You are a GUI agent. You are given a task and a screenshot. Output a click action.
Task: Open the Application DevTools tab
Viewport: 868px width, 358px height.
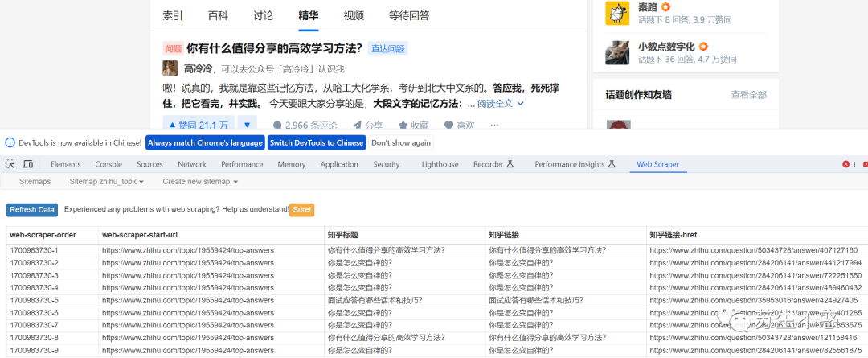(x=339, y=164)
